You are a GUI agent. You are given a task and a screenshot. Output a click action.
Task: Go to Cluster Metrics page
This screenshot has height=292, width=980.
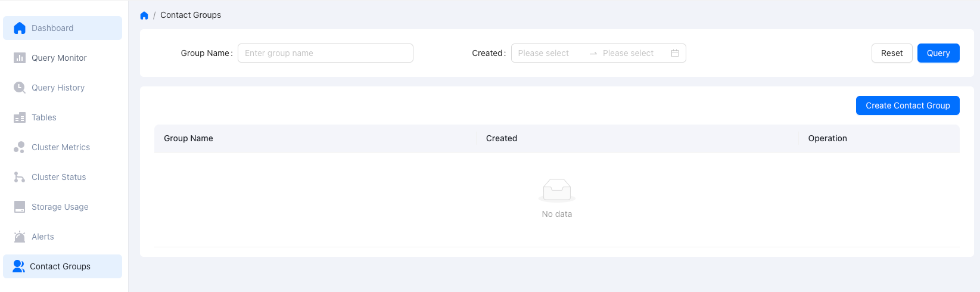[61, 147]
